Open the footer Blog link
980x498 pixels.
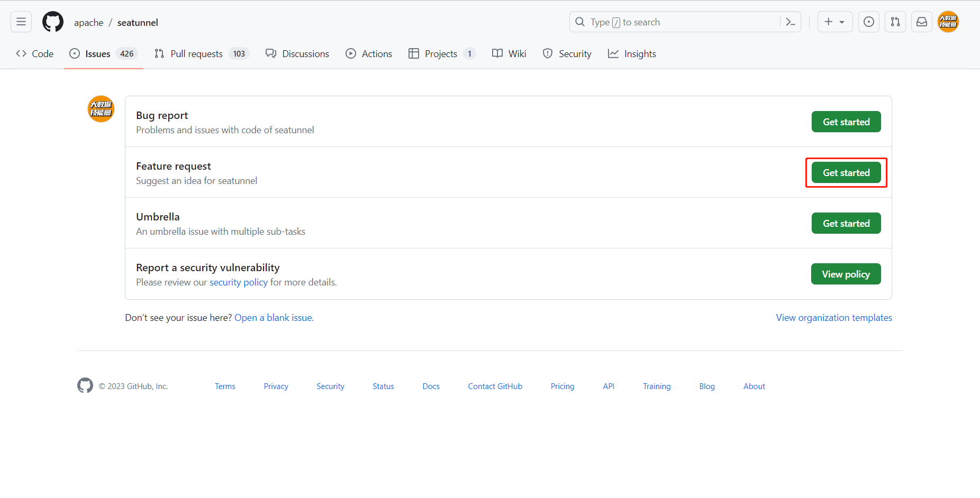(707, 386)
